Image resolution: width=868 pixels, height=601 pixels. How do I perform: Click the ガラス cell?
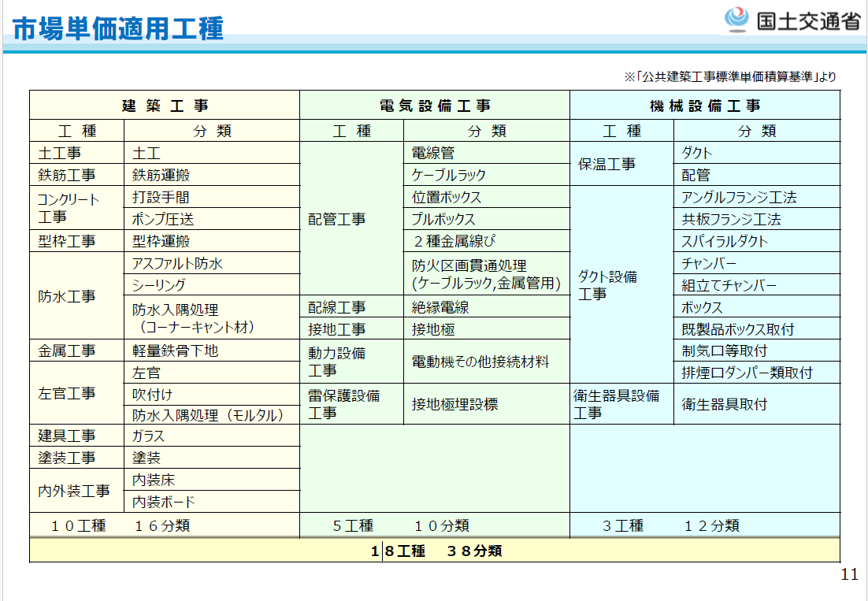click(x=212, y=436)
